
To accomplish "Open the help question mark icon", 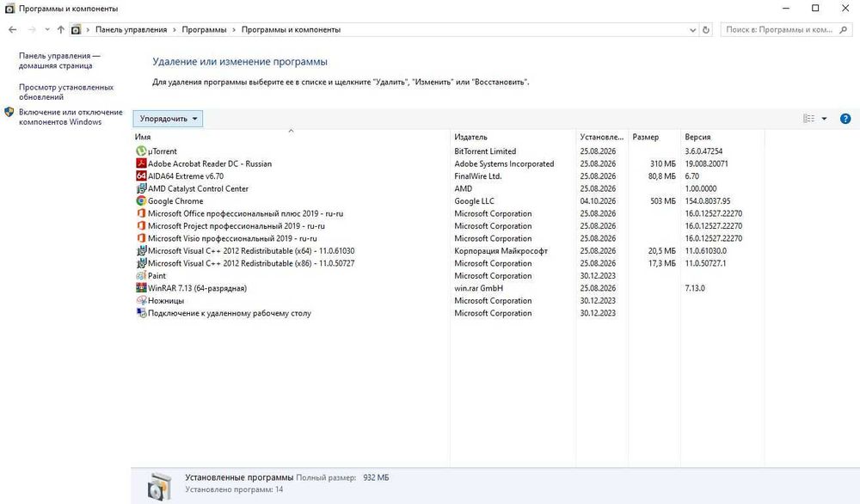I will click(x=845, y=119).
